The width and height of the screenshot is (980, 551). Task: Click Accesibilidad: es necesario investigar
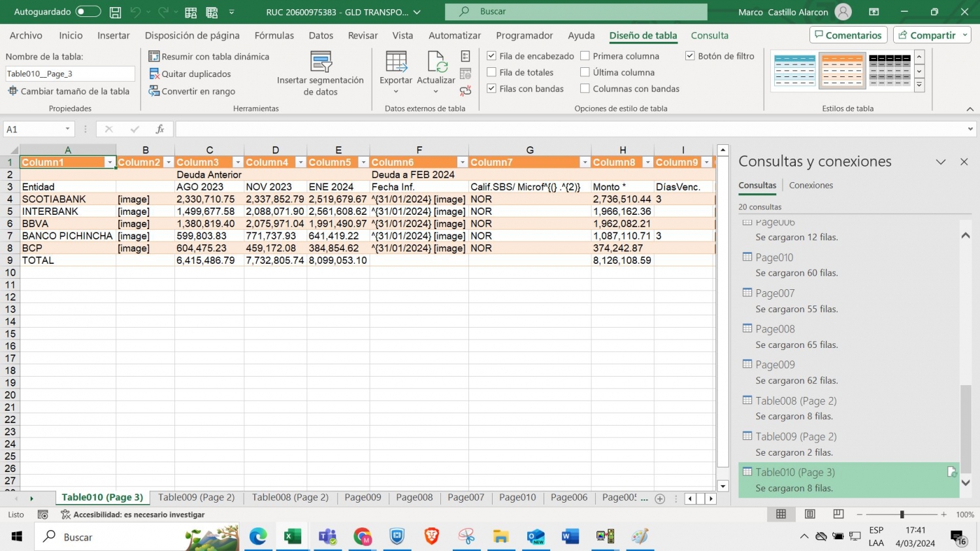pyautogui.click(x=133, y=514)
